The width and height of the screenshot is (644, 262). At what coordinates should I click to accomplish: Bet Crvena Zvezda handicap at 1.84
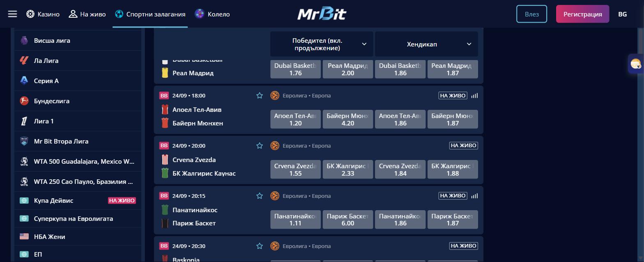click(400, 169)
